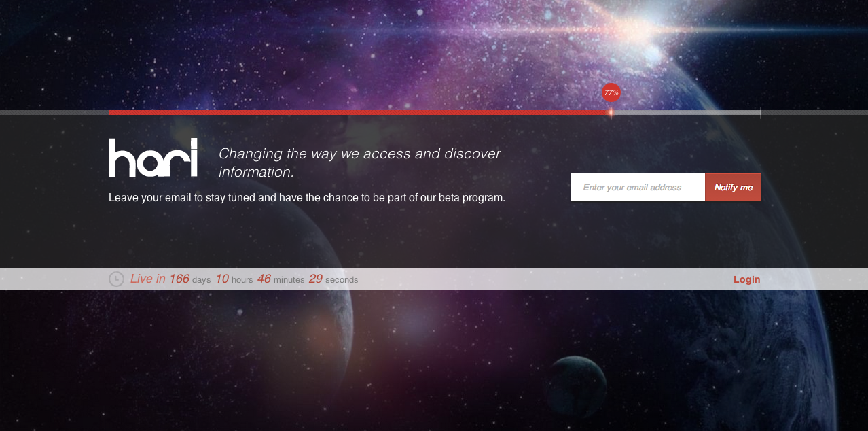Viewport: 868px width, 431px height.
Task: Select the 10 hours countdown value
Action: pyautogui.click(x=221, y=279)
